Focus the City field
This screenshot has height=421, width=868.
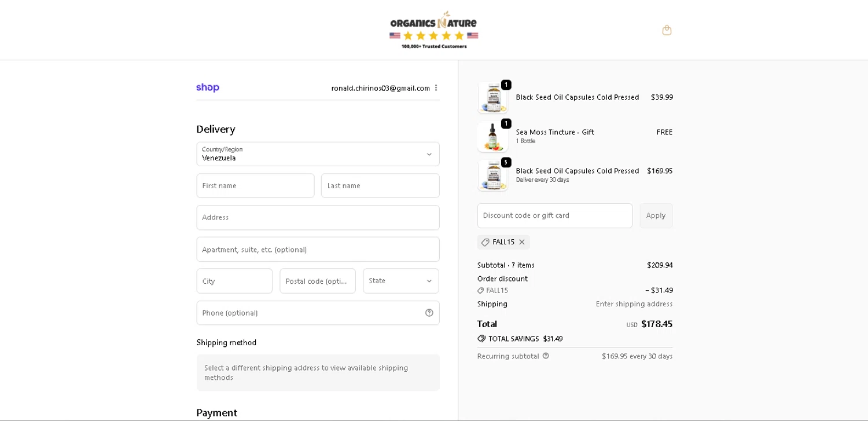[x=234, y=281]
